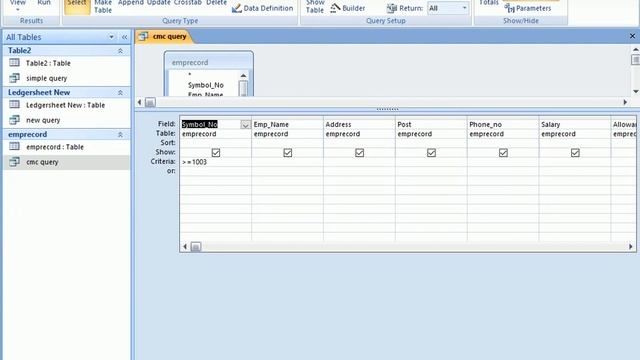Click the design grid left scroll arrow
The height and width of the screenshot is (360, 640).
click(x=185, y=247)
